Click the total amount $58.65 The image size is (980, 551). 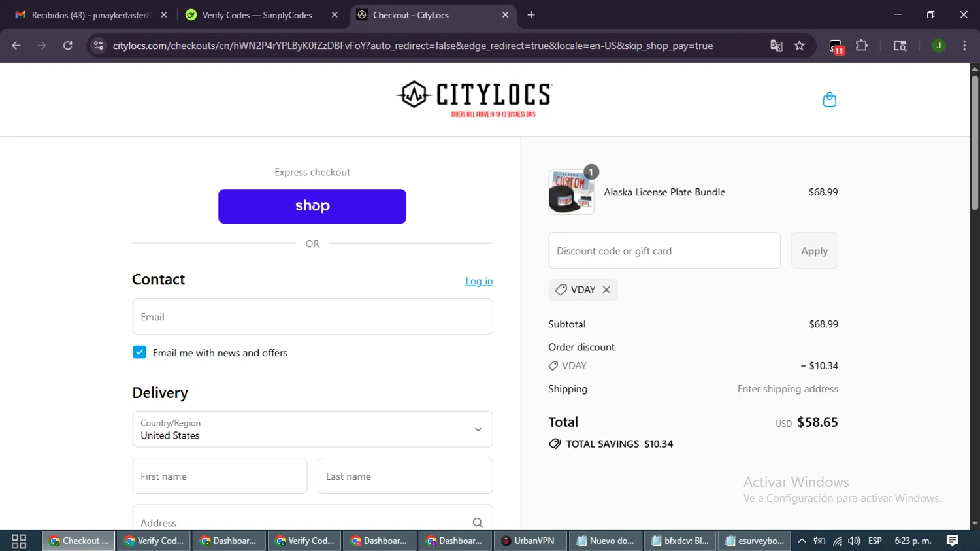coord(817,422)
